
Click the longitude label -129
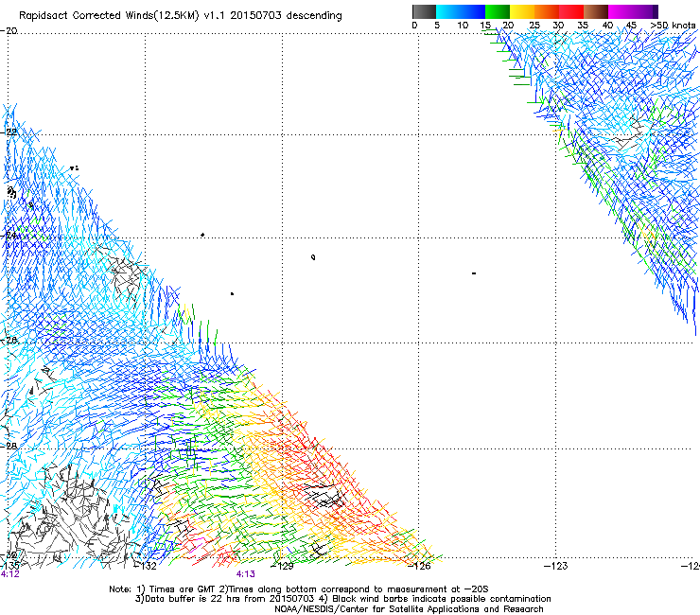click(x=283, y=567)
